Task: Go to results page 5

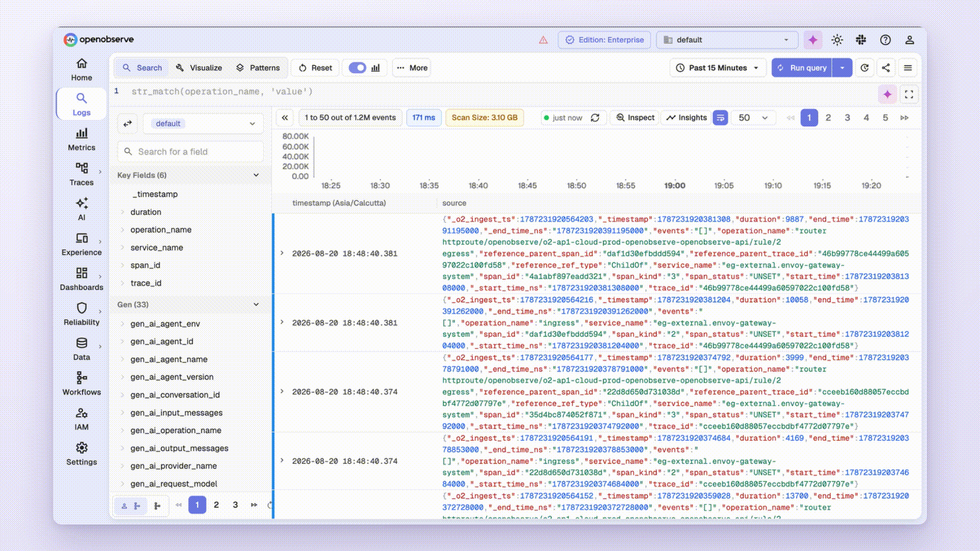Action: pyautogui.click(x=886, y=118)
